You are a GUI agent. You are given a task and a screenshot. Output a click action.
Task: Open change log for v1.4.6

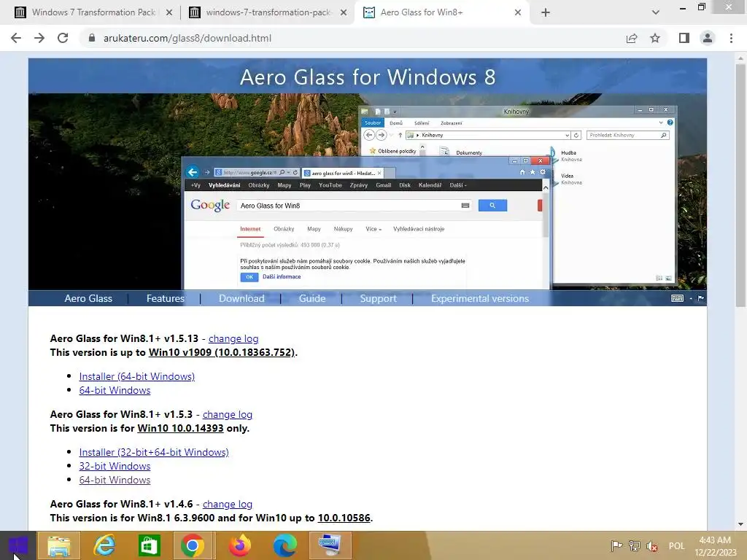point(228,504)
